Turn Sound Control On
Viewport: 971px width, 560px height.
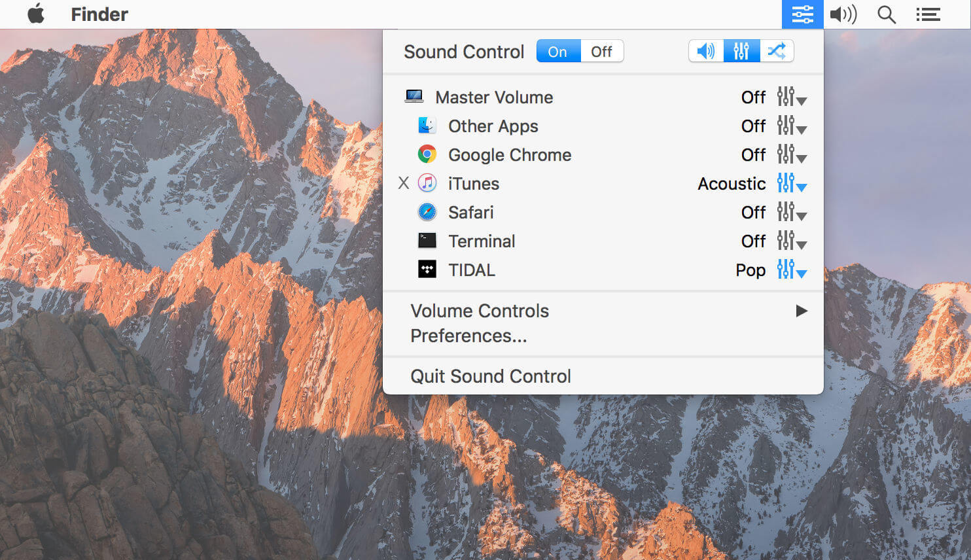(558, 51)
